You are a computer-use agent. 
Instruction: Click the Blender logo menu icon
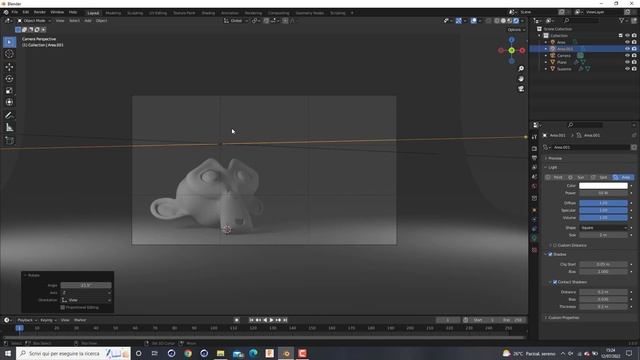coord(6,13)
